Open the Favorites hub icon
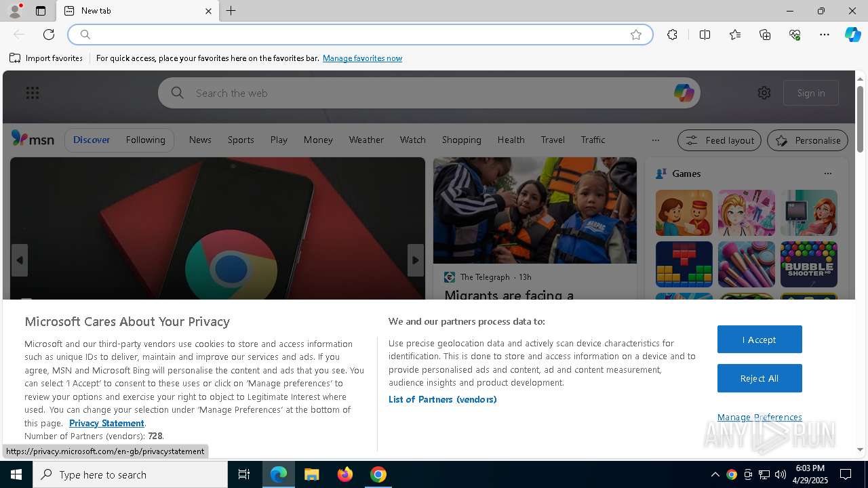 point(735,35)
